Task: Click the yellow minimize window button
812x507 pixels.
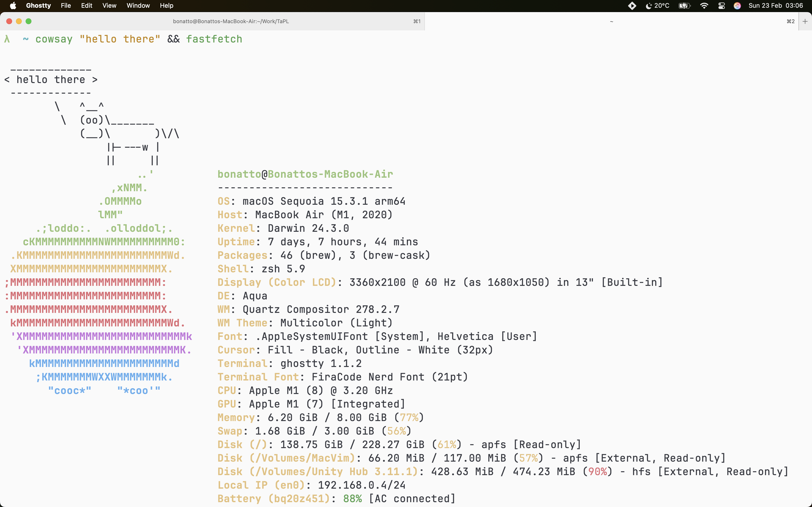Action: coord(19,21)
